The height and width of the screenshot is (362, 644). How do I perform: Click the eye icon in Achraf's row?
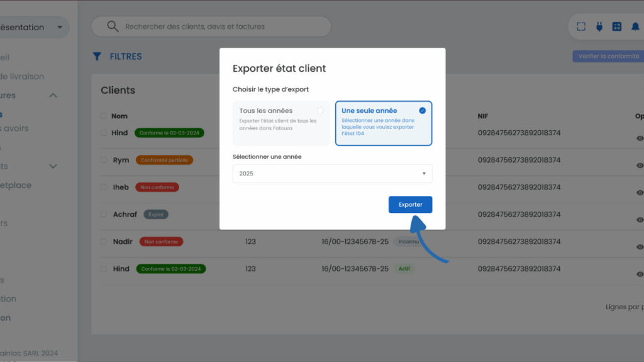point(640,220)
